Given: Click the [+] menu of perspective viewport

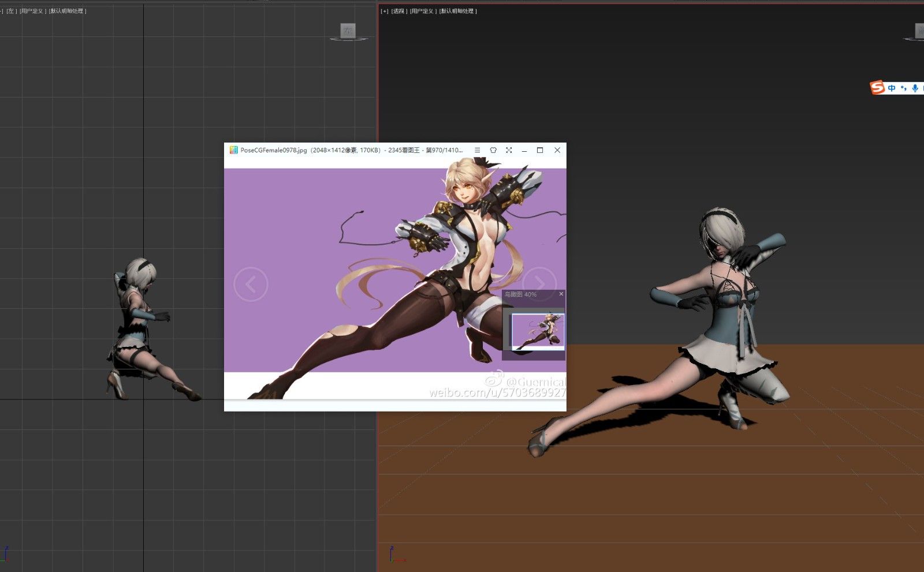Looking at the screenshot, I should 385,11.
